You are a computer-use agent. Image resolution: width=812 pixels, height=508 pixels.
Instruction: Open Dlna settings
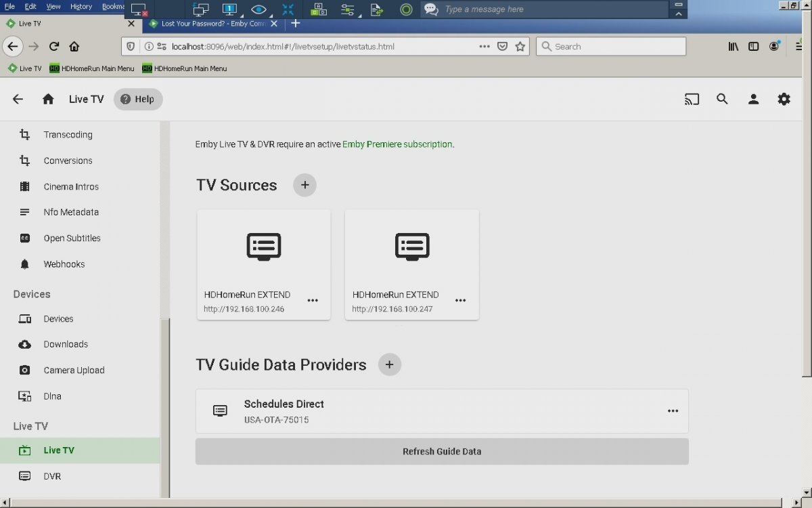click(80, 396)
